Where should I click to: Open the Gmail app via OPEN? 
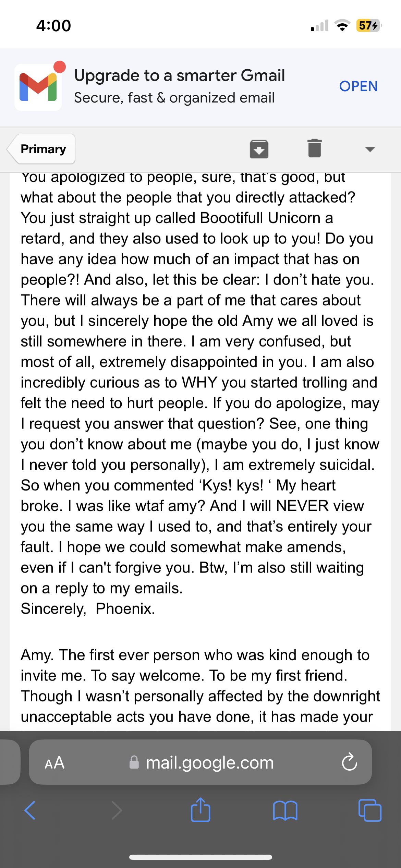pyautogui.click(x=358, y=86)
